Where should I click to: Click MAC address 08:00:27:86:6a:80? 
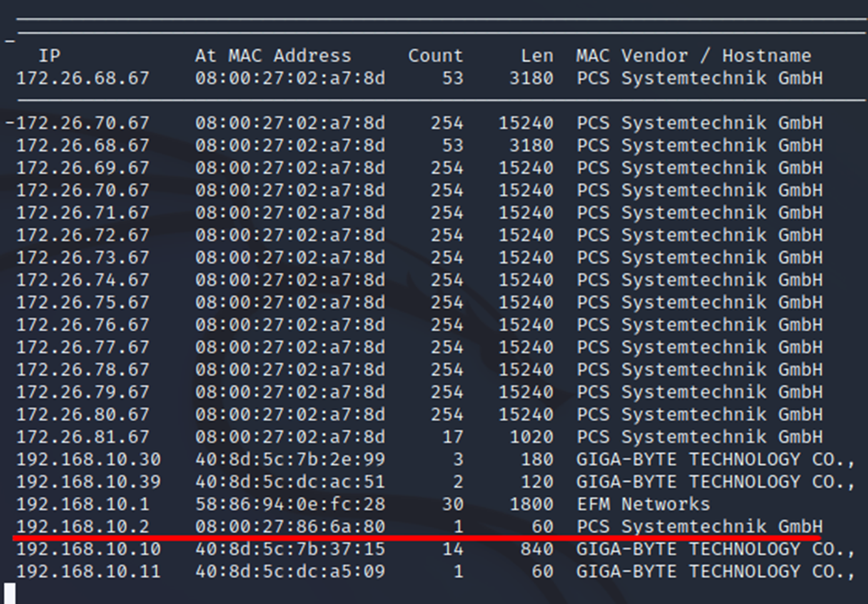point(290,527)
